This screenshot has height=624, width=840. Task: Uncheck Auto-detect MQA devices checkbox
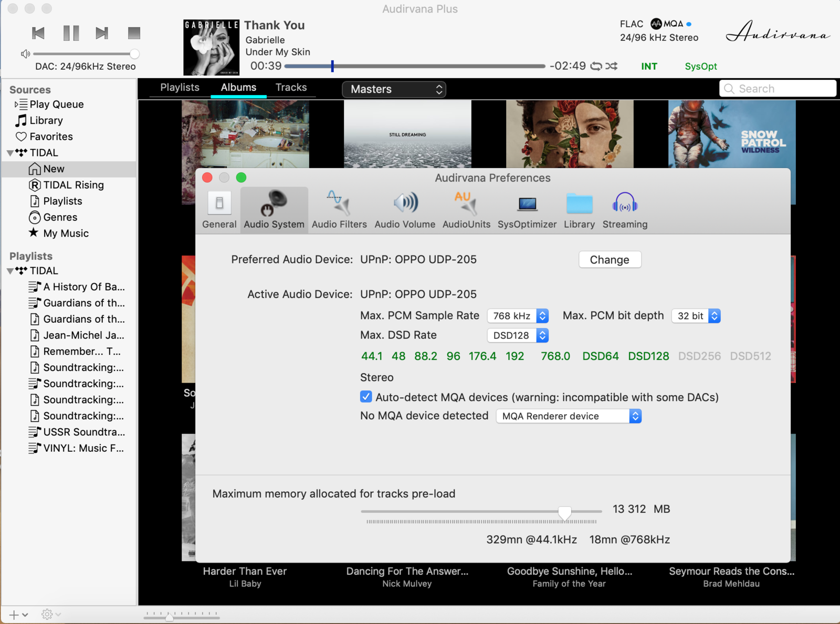coord(366,397)
